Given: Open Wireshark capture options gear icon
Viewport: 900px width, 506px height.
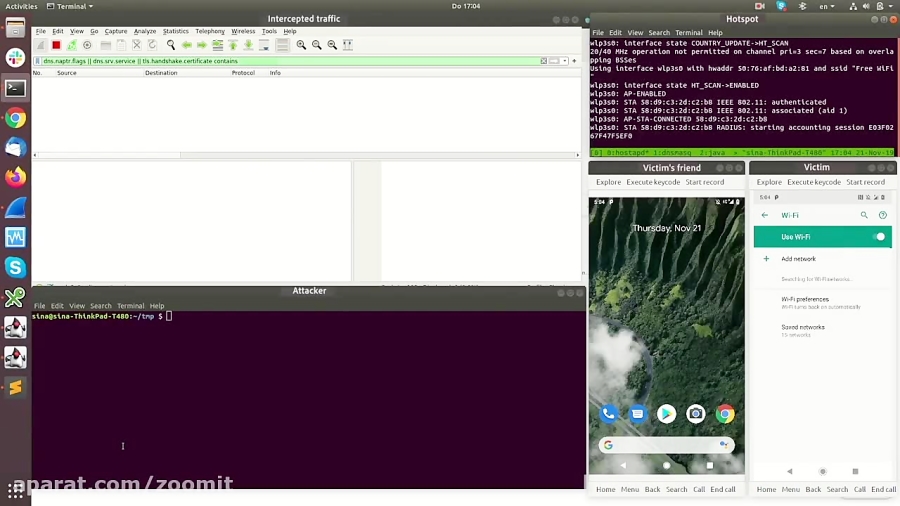Looking at the screenshot, I should tap(87, 45).
